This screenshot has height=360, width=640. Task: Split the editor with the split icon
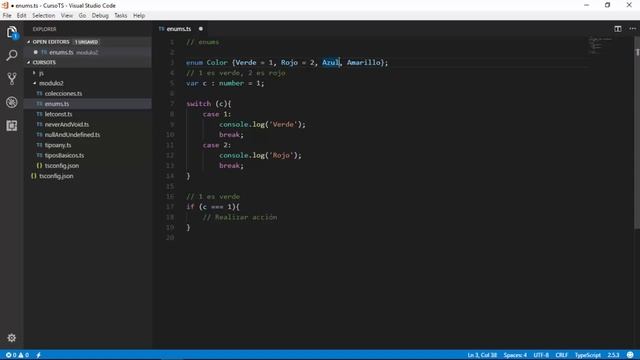[x=618, y=29]
